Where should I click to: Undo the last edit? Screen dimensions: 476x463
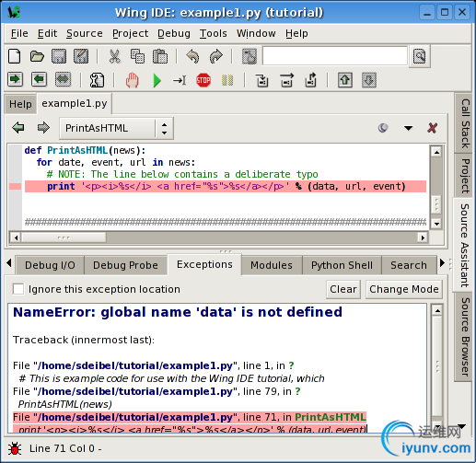point(192,56)
